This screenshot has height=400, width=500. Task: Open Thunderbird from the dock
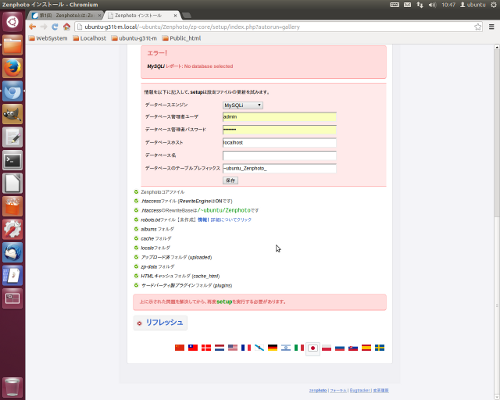click(13, 252)
